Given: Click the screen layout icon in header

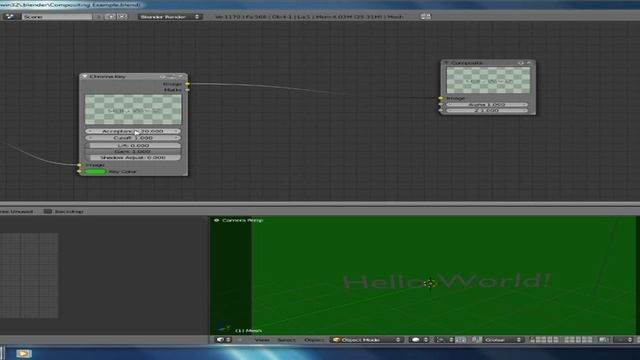Looking at the screenshot, I should click(10, 17).
